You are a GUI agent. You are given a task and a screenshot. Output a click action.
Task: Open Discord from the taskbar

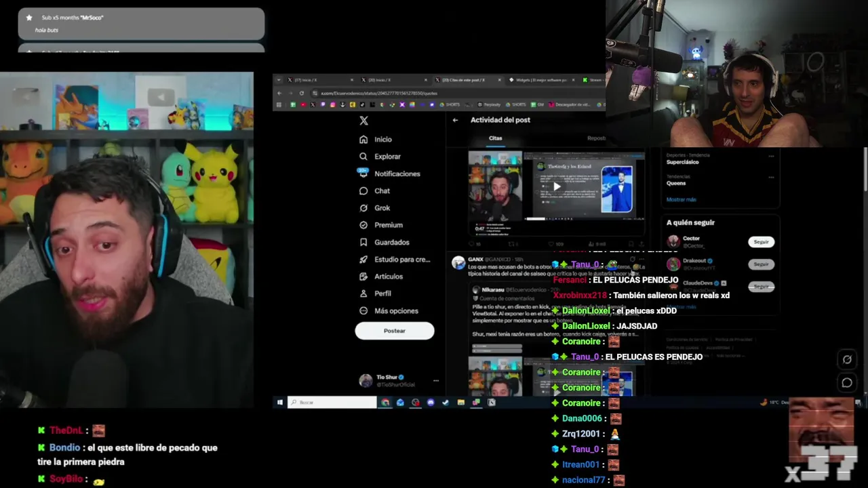(431, 403)
